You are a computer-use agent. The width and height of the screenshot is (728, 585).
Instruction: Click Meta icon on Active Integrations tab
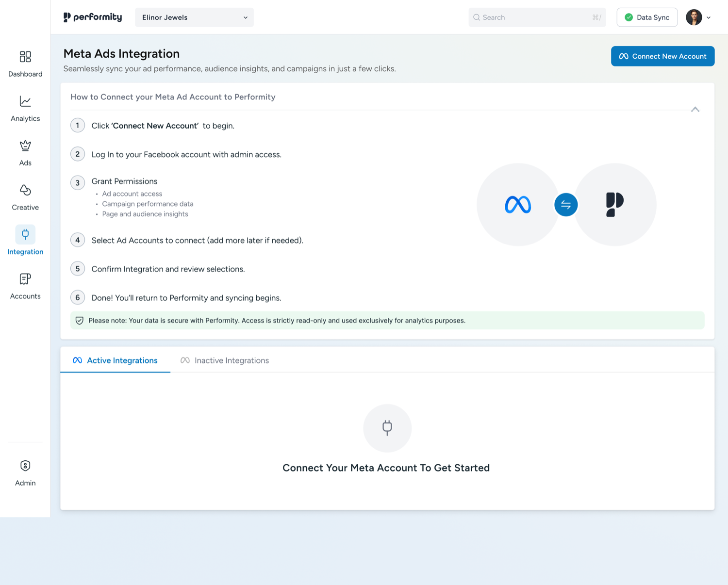click(77, 360)
